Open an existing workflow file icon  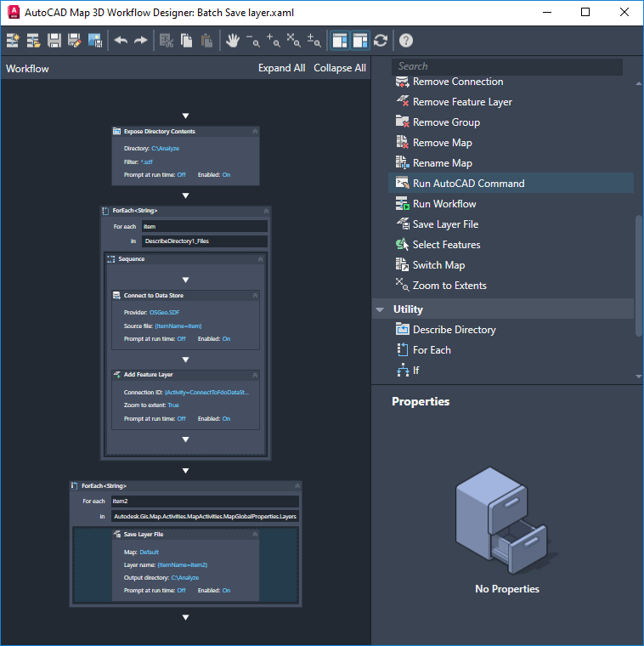pos(33,41)
